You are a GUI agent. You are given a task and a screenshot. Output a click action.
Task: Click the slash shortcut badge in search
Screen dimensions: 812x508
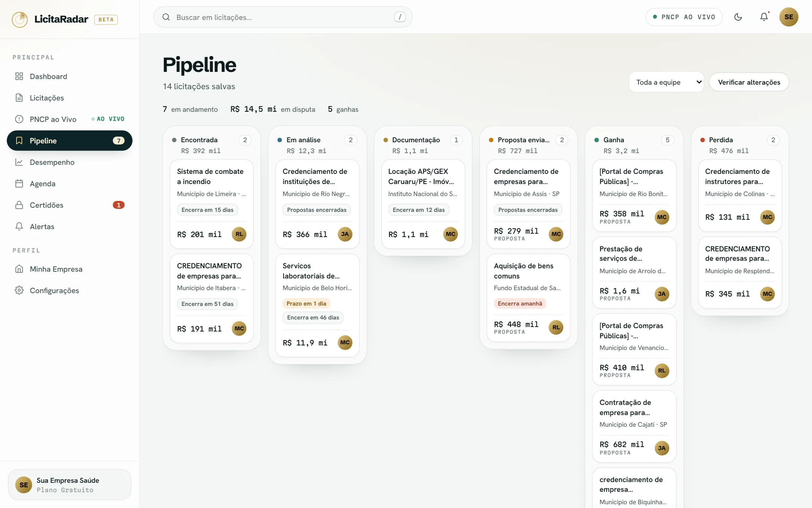coord(400,17)
